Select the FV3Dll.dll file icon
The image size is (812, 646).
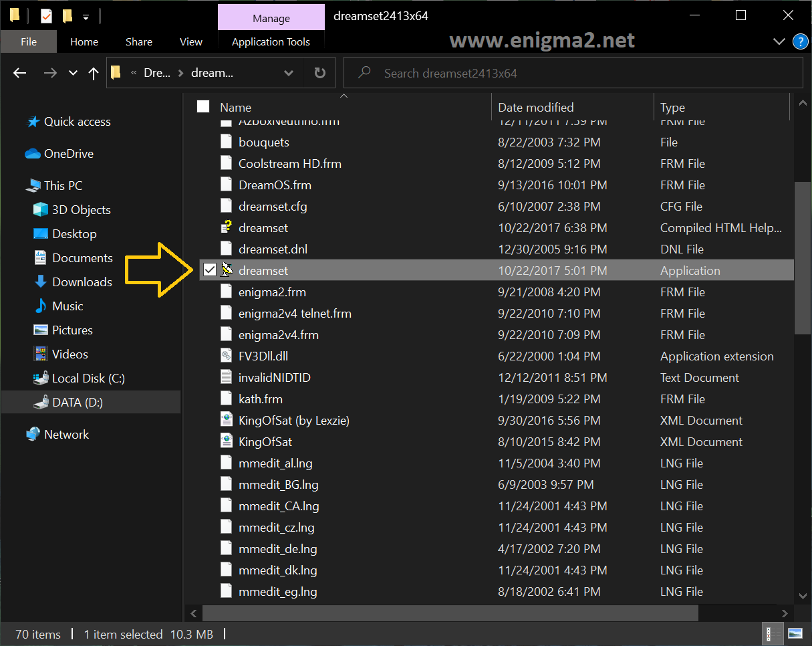[x=227, y=356]
